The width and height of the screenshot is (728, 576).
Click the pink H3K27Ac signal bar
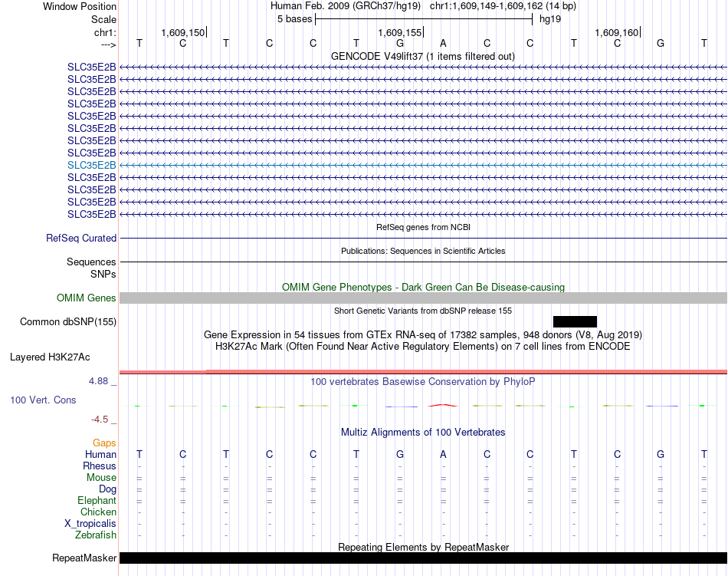coord(423,372)
